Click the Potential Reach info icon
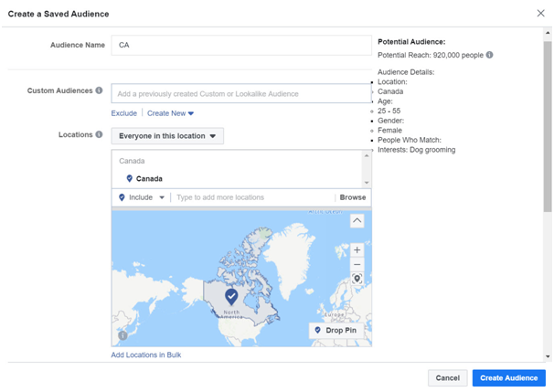554x392 pixels. pos(489,55)
